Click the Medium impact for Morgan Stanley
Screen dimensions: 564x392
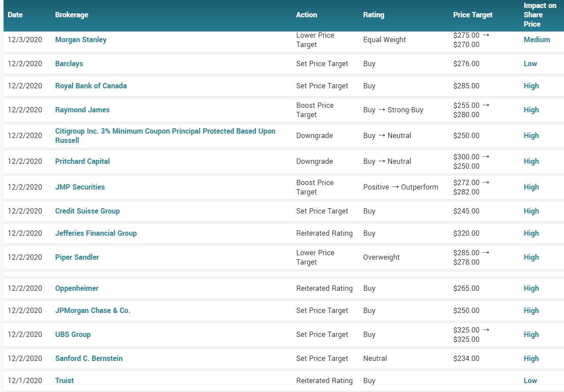pyautogui.click(x=536, y=40)
